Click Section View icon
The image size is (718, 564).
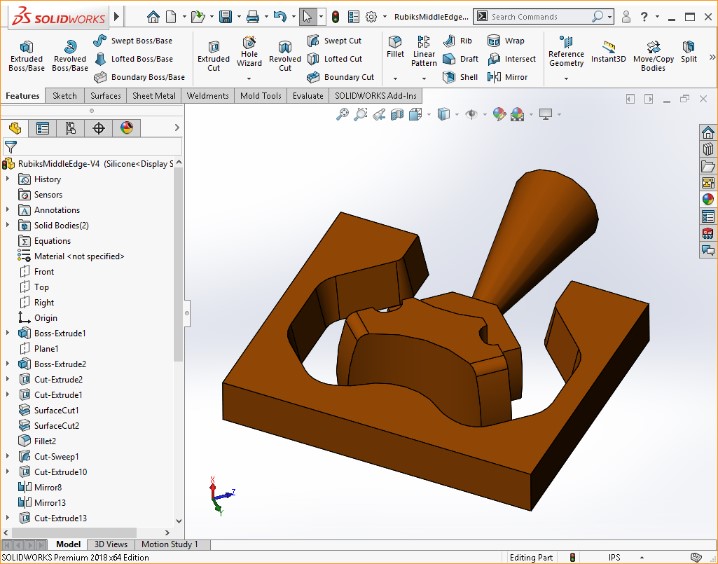[x=397, y=114]
